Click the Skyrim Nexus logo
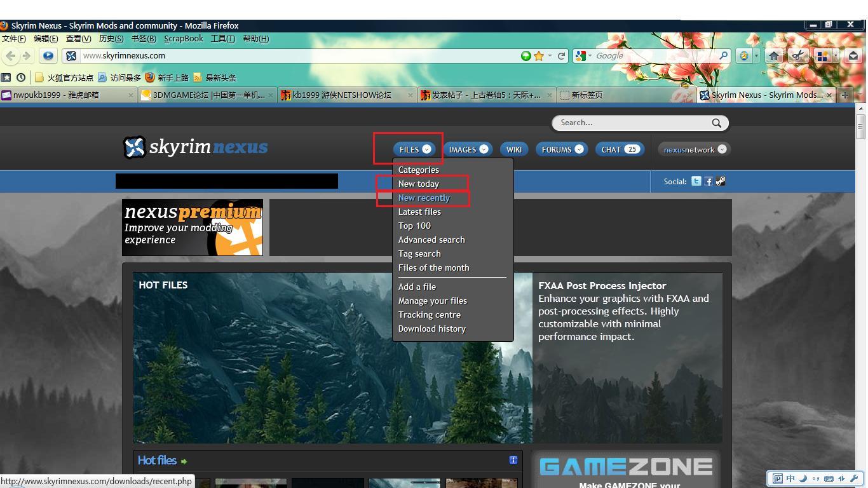Screen dimensions: 868x488 (196, 147)
